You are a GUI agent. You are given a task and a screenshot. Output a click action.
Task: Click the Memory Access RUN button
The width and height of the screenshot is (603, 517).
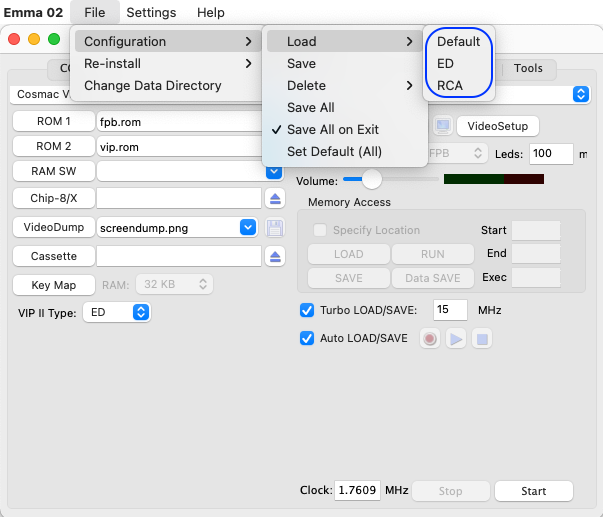pyautogui.click(x=433, y=254)
